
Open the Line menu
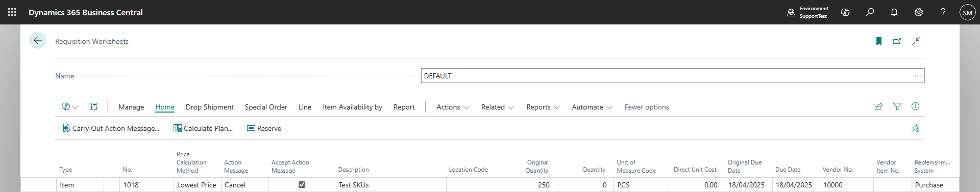coord(305,107)
